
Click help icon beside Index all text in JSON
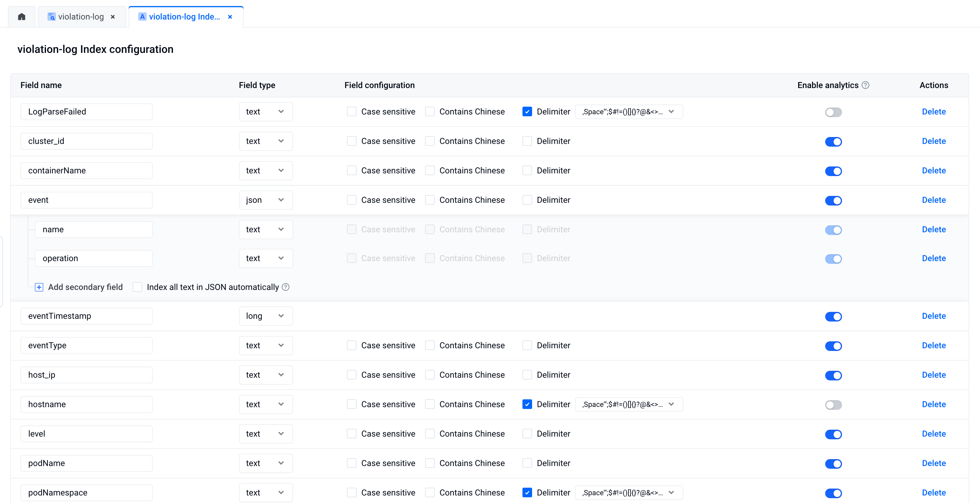tap(286, 288)
